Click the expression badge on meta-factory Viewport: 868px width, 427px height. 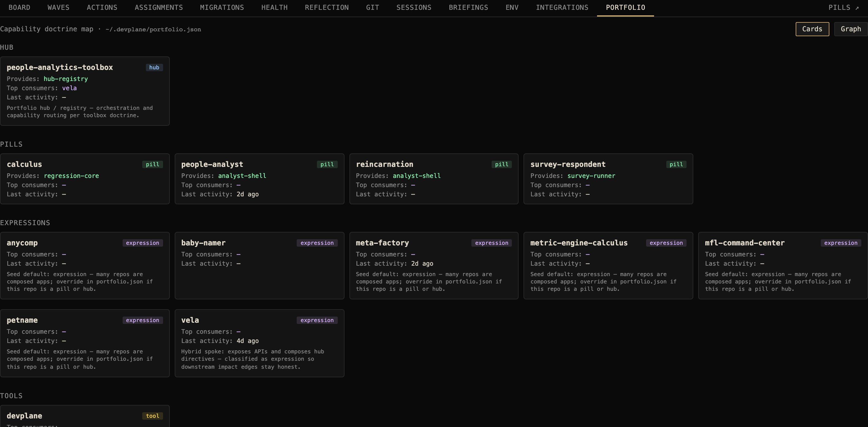pyautogui.click(x=492, y=243)
